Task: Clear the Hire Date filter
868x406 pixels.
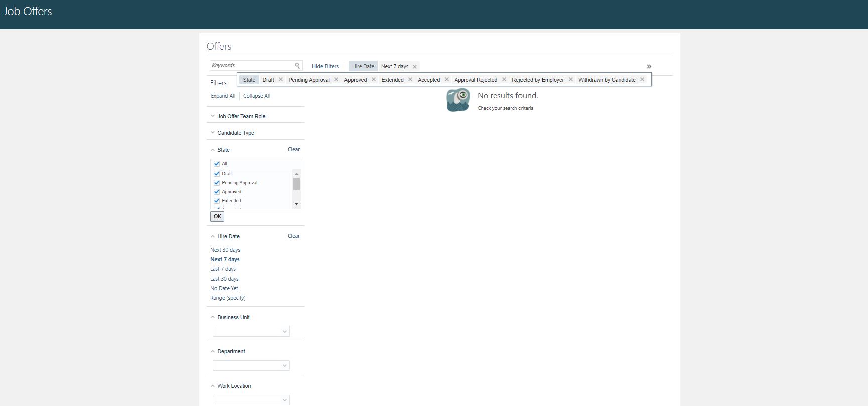Action: tap(294, 236)
